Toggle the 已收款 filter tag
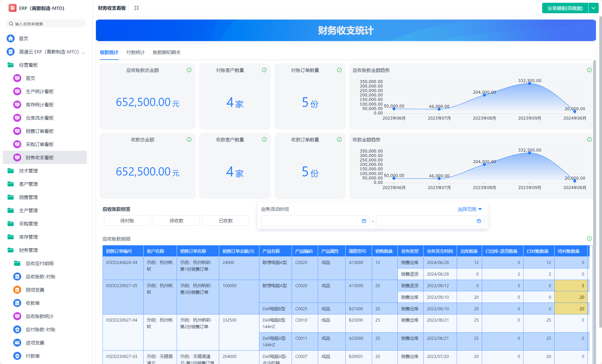Screen dimensions: 602x364 pyautogui.click(x=225, y=221)
